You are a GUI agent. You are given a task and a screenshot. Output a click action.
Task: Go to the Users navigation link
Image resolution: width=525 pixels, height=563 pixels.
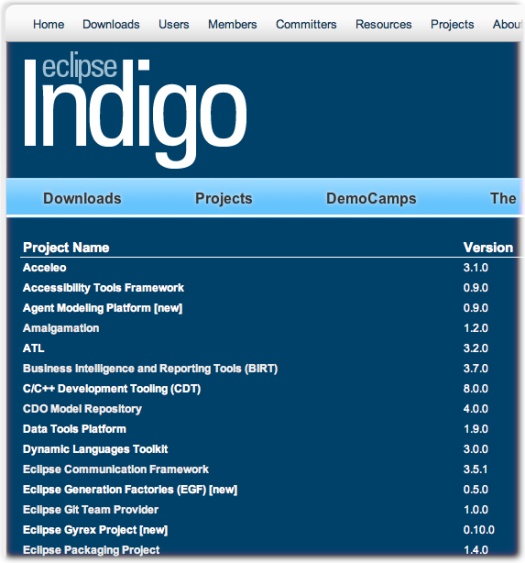click(x=174, y=24)
